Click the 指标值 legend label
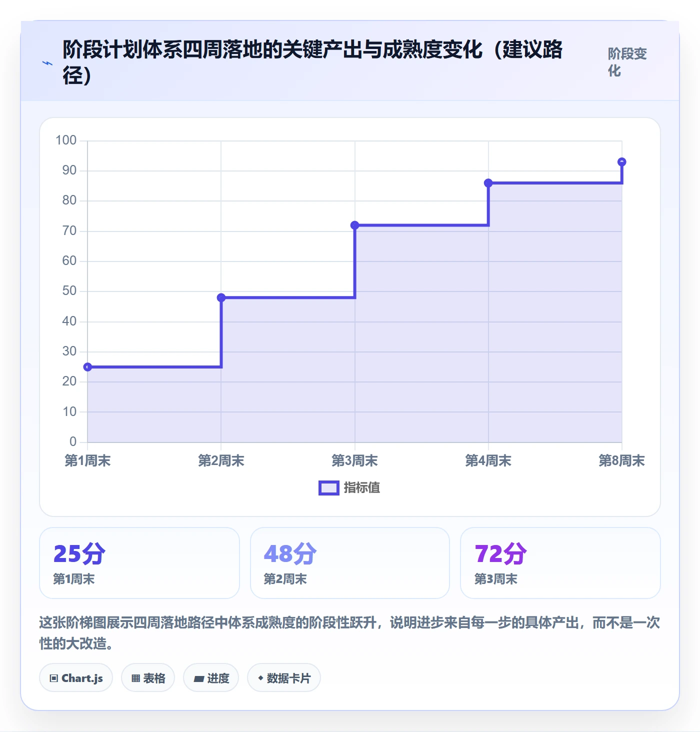The width and height of the screenshot is (700, 732). pyautogui.click(x=362, y=488)
